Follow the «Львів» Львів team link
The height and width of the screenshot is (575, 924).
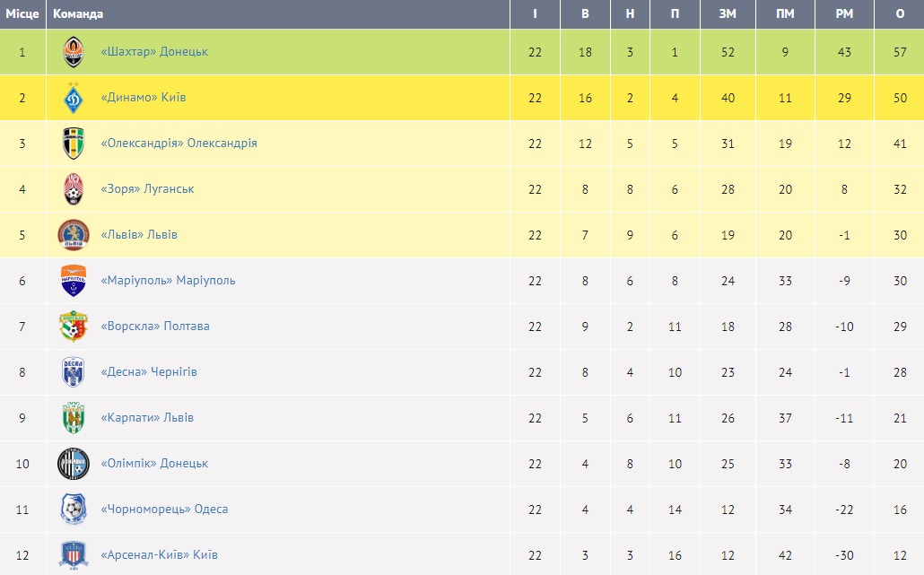coord(139,235)
